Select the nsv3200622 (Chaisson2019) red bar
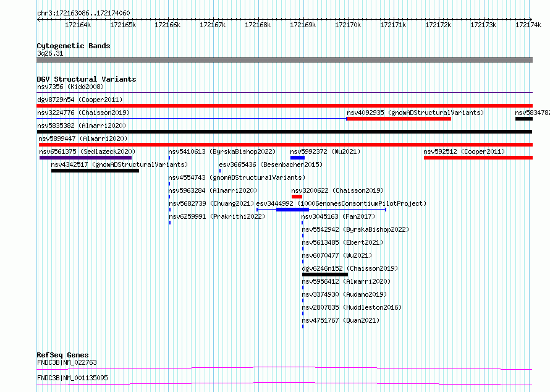 tap(297, 197)
